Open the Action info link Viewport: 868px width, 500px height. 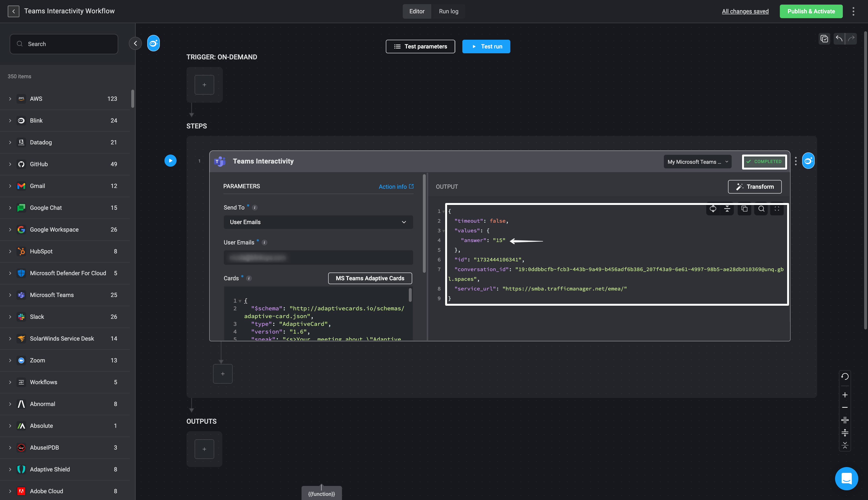click(396, 187)
